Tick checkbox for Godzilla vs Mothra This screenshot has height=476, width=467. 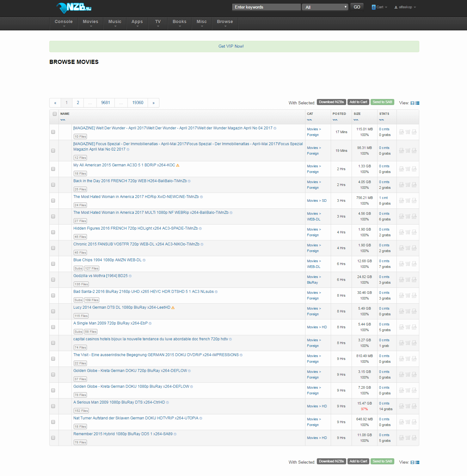pos(53,280)
